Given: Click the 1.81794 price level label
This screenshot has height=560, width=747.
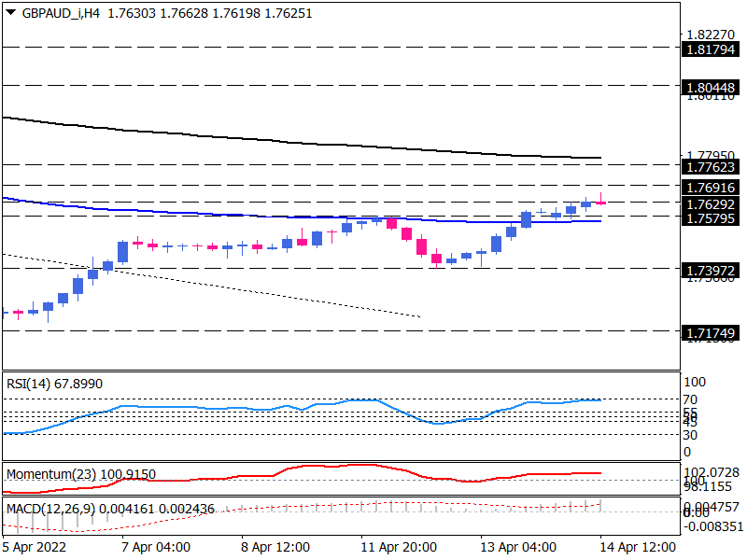Looking at the screenshot, I should click(x=711, y=49).
